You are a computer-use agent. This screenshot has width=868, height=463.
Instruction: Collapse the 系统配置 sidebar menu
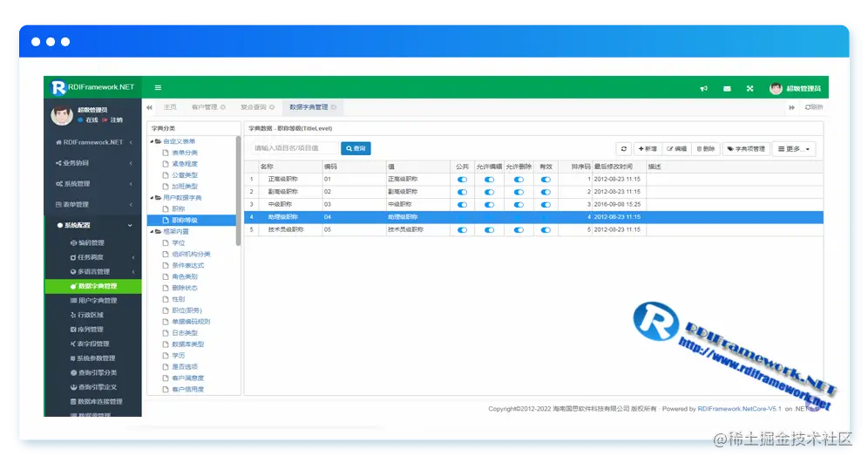93,226
